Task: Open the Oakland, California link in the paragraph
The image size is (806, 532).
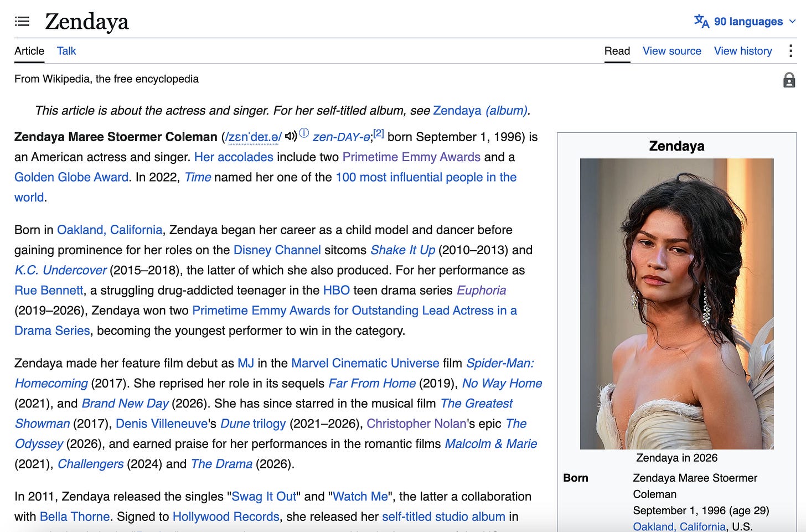Action: tap(110, 230)
